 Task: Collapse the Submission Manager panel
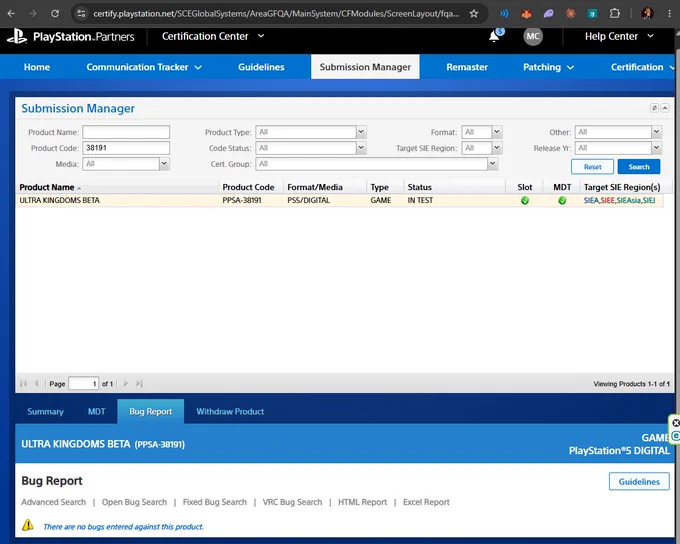[x=665, y=108]
